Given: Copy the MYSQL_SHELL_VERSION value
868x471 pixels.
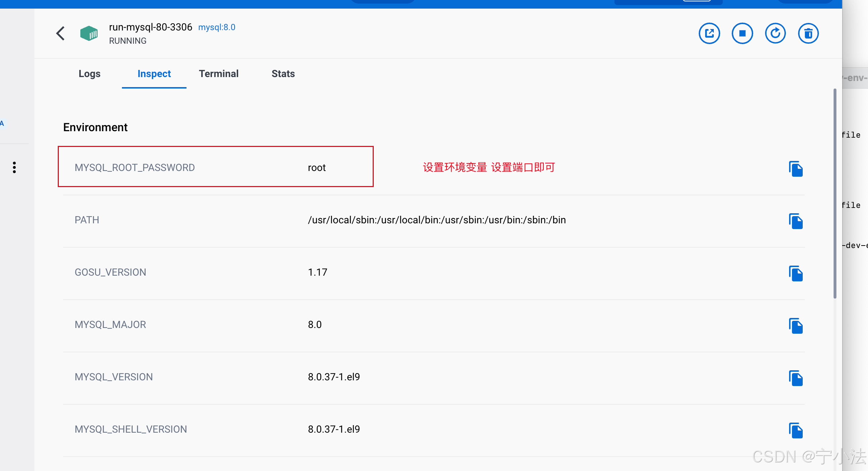Looking at the screenshot, I should [x=796, y=430].
